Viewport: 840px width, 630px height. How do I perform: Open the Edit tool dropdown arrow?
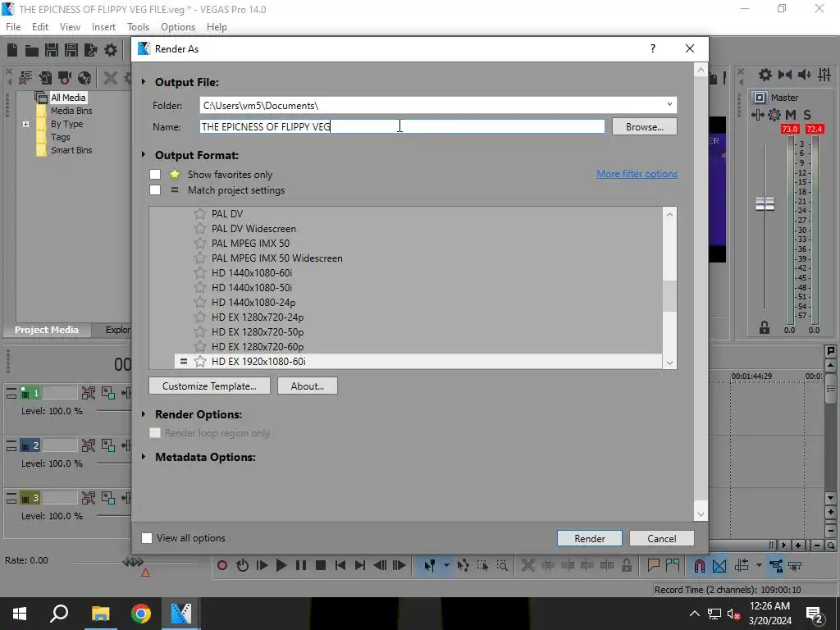[446, 565]
